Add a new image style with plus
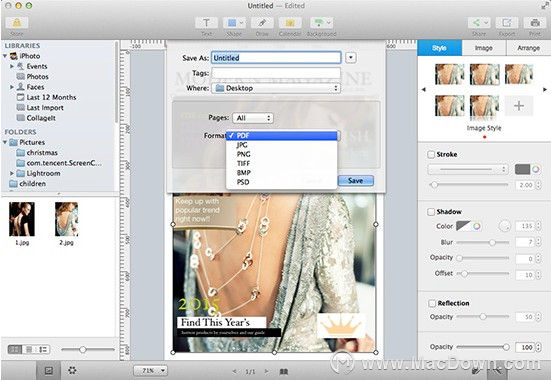The width and height of the screenshot is (551, 380). [x=519, y=105]
